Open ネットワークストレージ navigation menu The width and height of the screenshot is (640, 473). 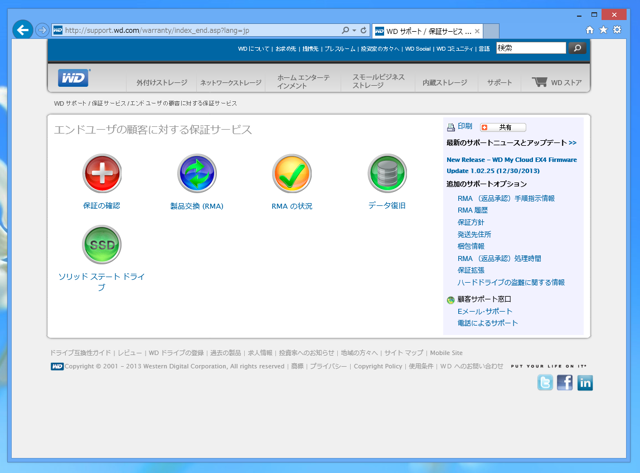click(231, 82)
